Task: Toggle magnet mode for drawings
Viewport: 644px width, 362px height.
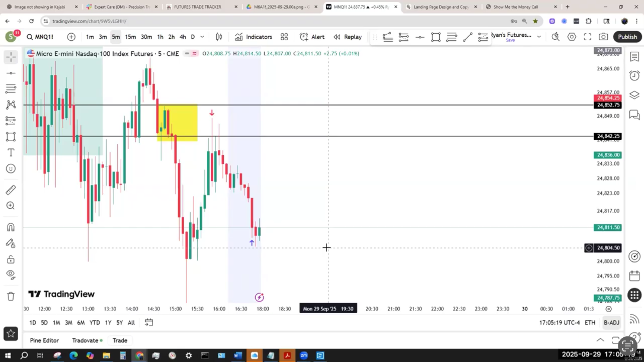Action: click(x=11, y=227)
